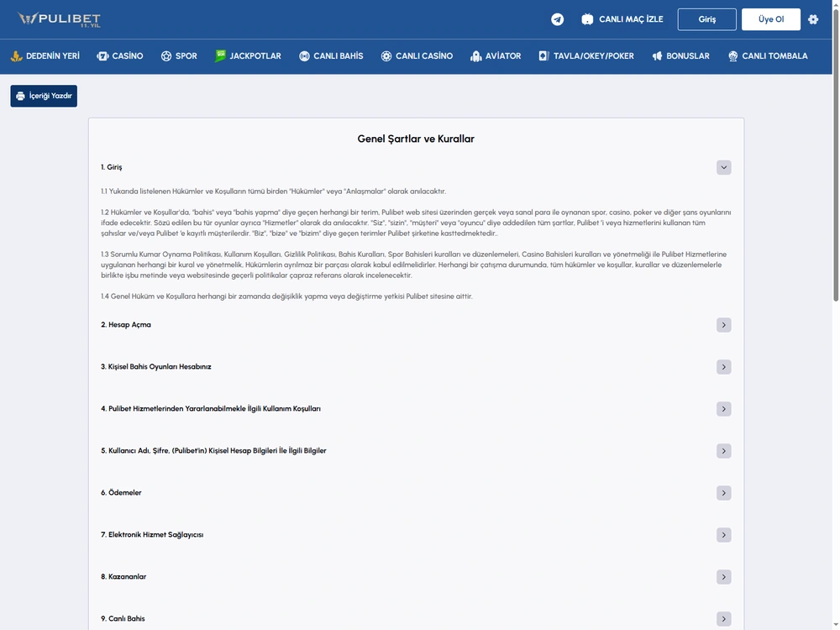
Task: Click the Genel Şartlar ve Kurallar heading
Action: point(416,139)
